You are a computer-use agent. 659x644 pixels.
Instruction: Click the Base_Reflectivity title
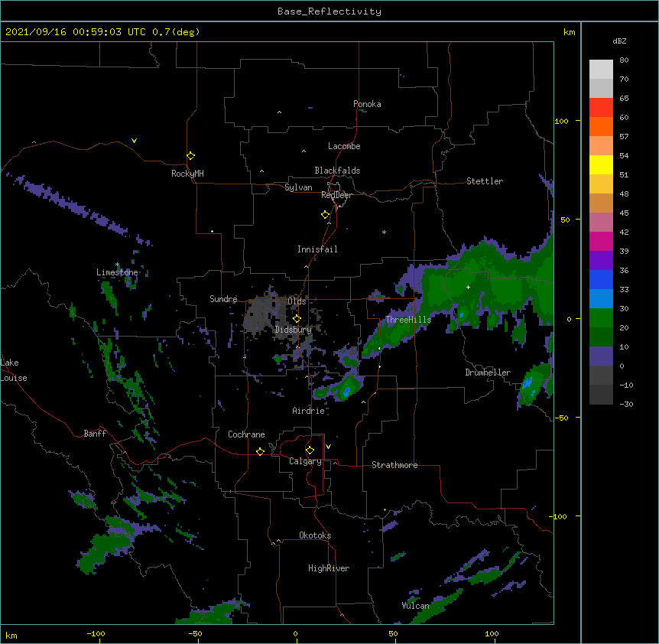click(329, 11)
